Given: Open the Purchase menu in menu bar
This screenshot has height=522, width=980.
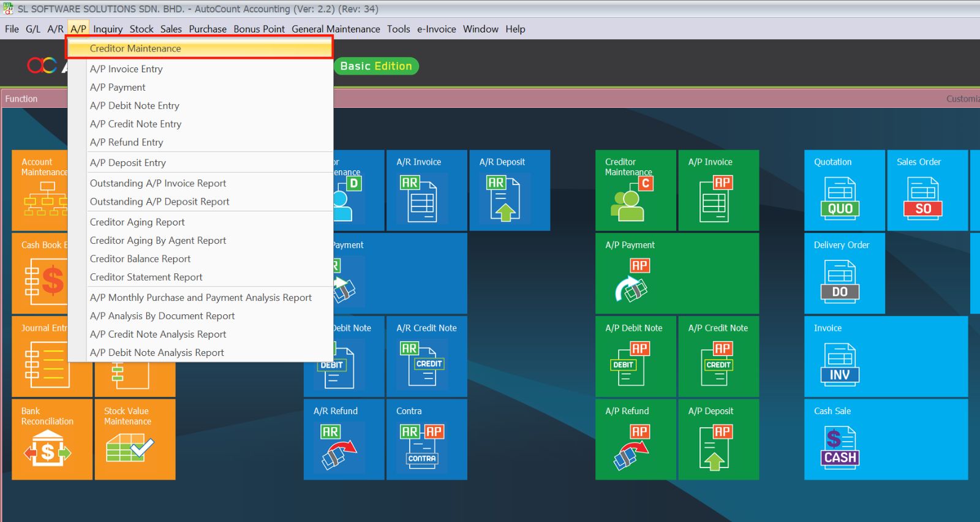Looking at the screenshot, I should tap(208, 29).
